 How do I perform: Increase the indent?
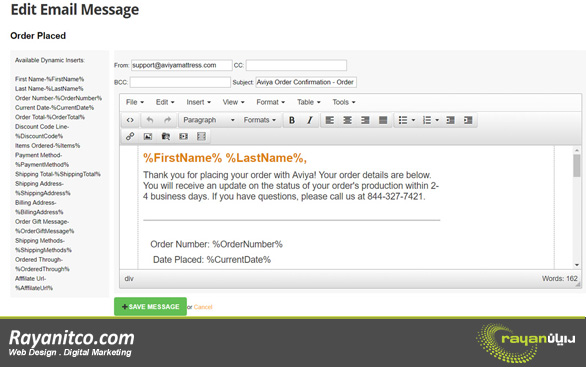coord(468,120)
